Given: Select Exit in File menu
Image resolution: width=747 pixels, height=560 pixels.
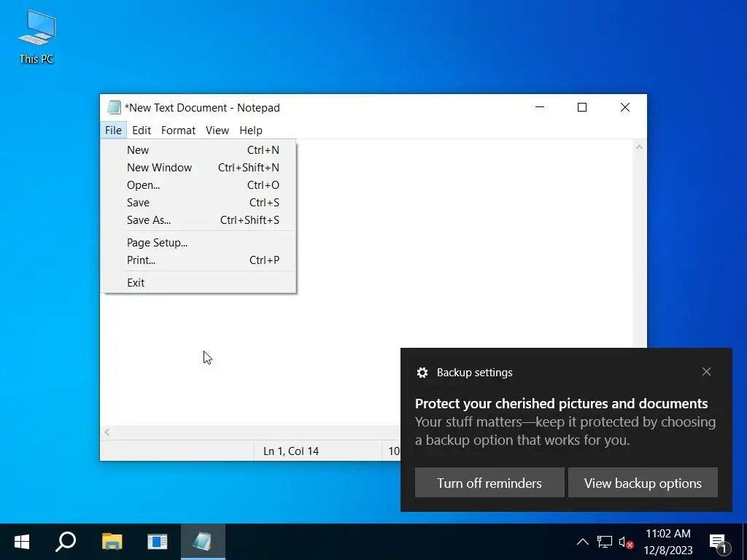Looking at the screenshot, I should tap(200, 283).
